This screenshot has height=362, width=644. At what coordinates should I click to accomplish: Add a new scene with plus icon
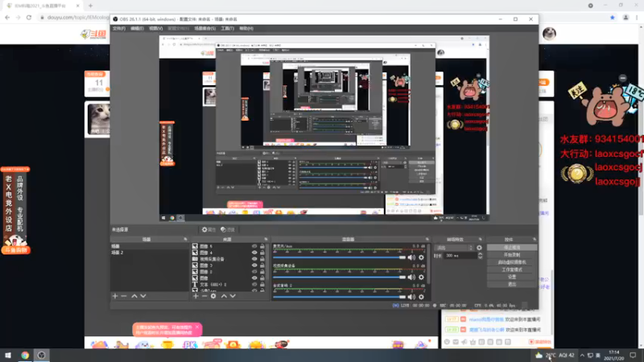[x=115, y=296]
